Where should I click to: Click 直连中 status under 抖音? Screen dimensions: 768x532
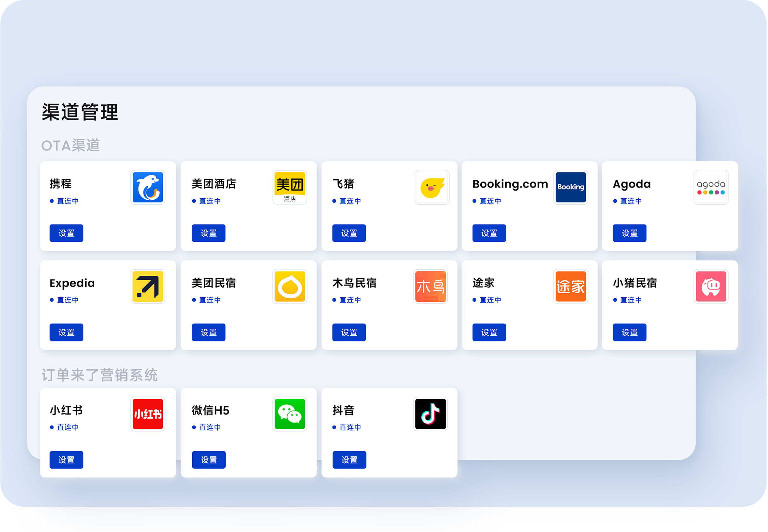click(347, 427)
